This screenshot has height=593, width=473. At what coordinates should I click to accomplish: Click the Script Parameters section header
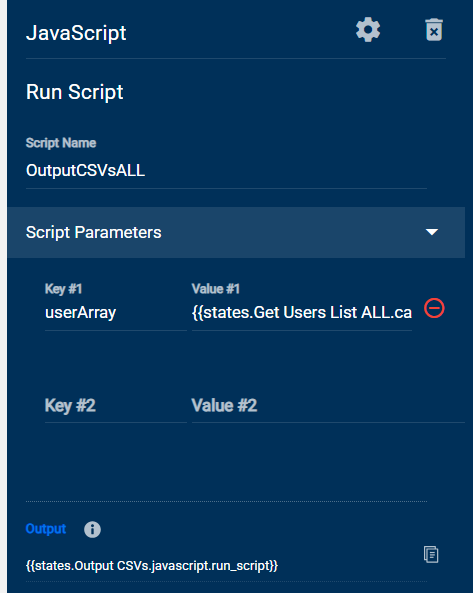[236, 232]
